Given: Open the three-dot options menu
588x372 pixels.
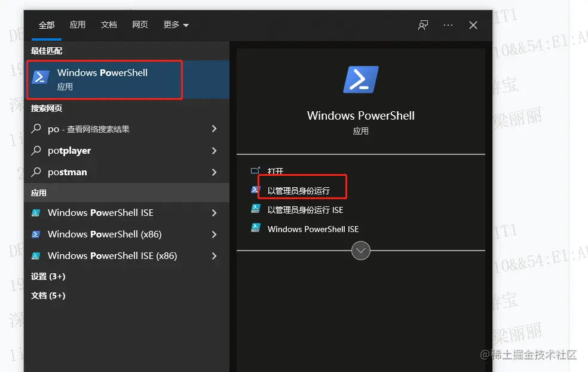Looking at the screenshot, I should point(448,25).
